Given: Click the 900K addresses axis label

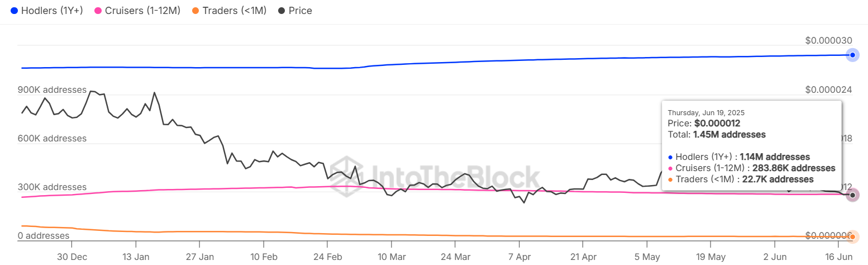Looking at the screenshot, I should pyautogui.click(x=52, y=89).
